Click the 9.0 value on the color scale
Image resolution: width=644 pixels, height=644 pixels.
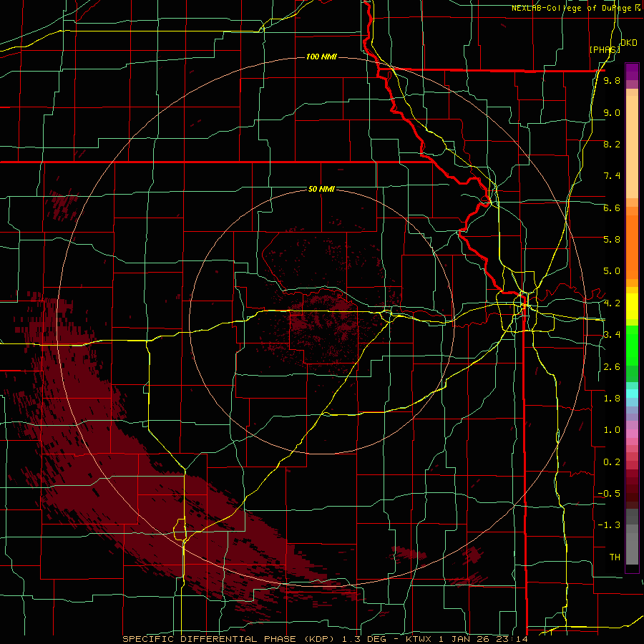click(x=612, y=112)
